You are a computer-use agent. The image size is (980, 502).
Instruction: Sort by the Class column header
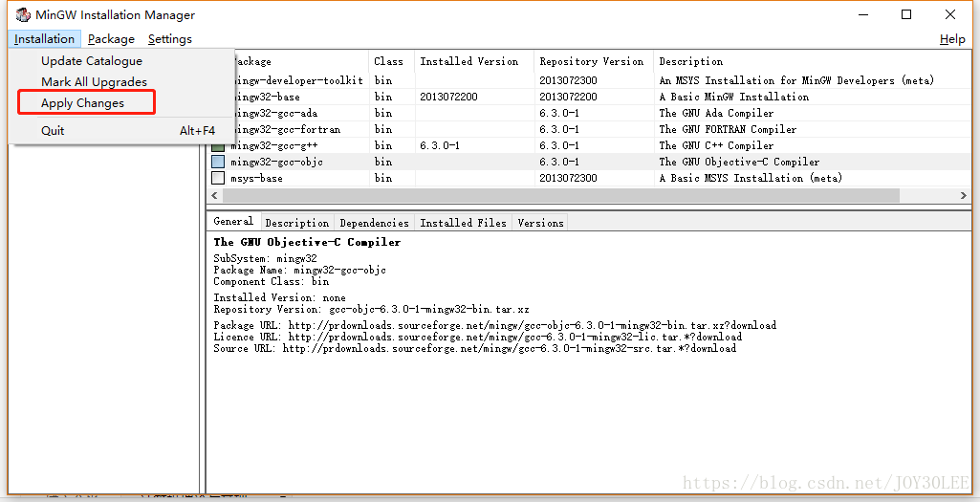389,61
